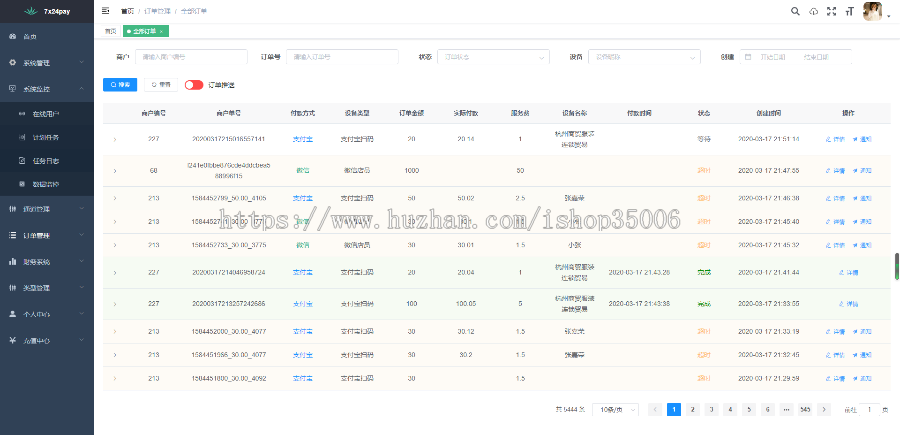This screenshot has width=900, height=435.
Task: Expand the sidebar menu just below 系统监控 submenu
Action: (x=46, y=209)
